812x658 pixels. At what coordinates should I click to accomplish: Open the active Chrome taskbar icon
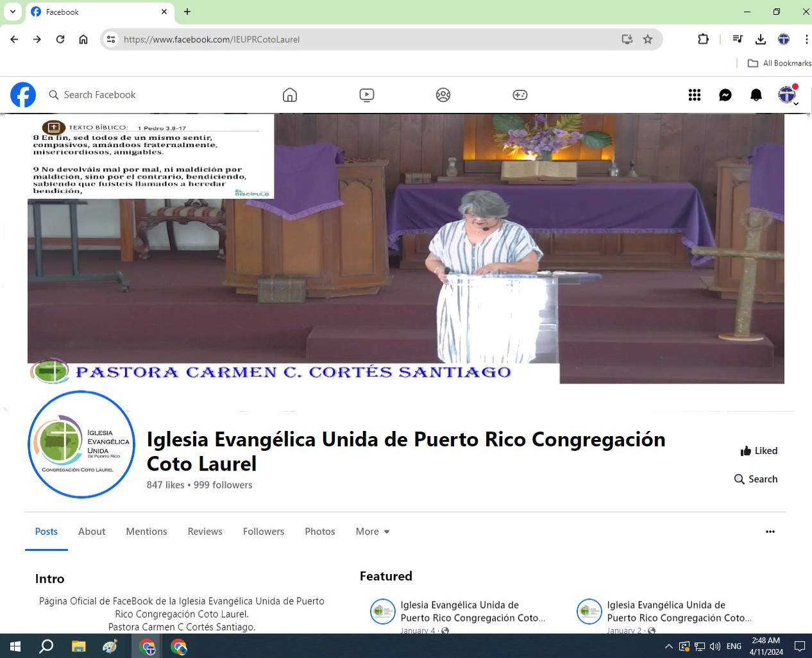(148, 646)
